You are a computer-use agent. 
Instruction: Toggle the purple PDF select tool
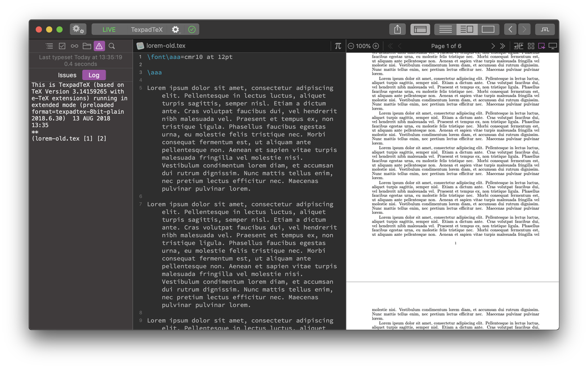(x=541, y=46)
